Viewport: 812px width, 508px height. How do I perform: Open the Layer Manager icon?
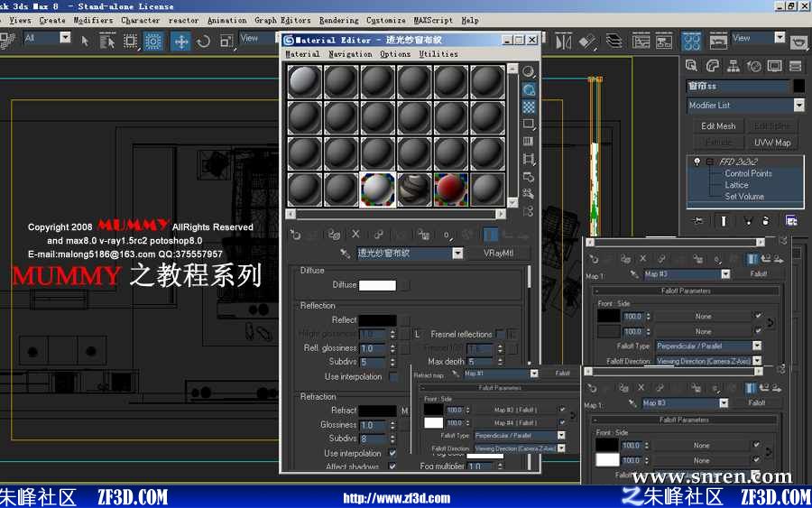click(x=614, y=41)
